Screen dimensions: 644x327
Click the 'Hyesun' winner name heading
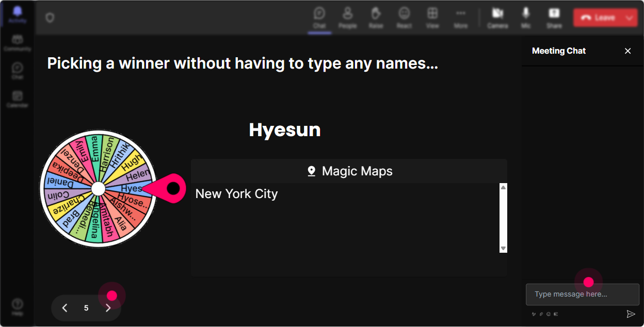click(285, 130)
